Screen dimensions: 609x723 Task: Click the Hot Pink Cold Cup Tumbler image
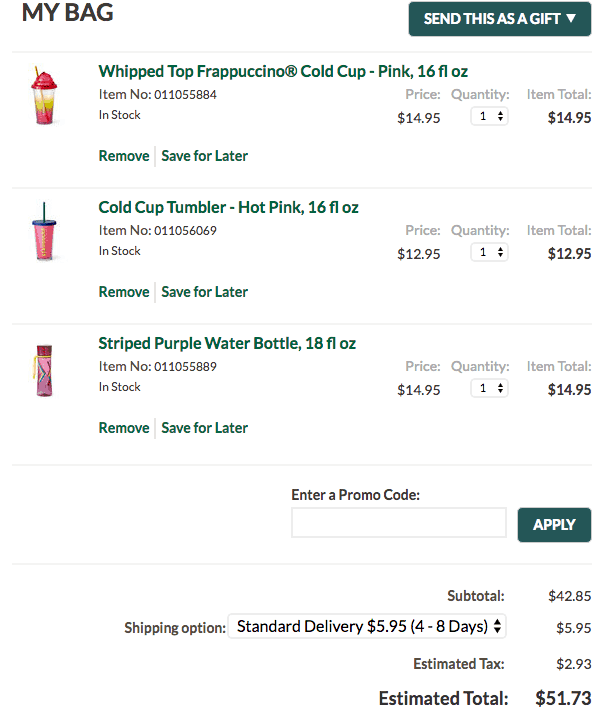pyautogui.click(x=44, y=231)
